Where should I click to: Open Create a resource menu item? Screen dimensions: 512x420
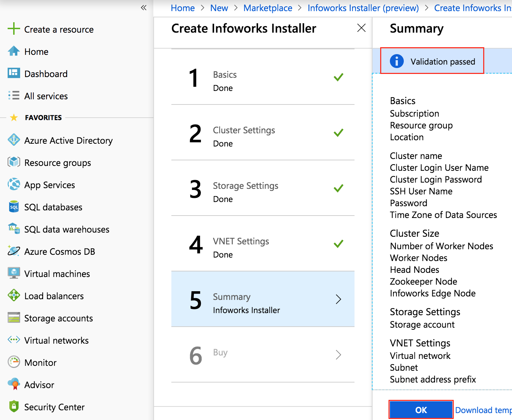(x=59, y=30)
